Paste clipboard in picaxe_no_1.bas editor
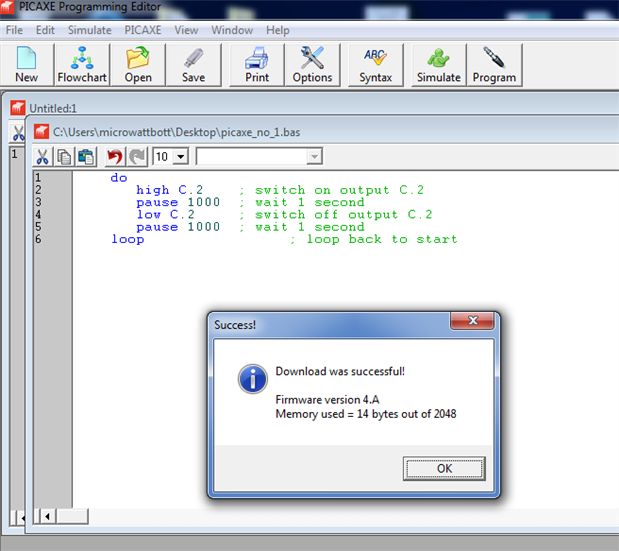Screen dimensions: 619x551 (86, 157)
